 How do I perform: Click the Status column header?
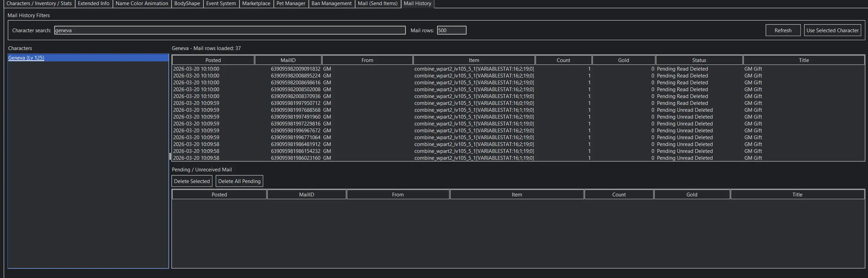tap(699, 60)
